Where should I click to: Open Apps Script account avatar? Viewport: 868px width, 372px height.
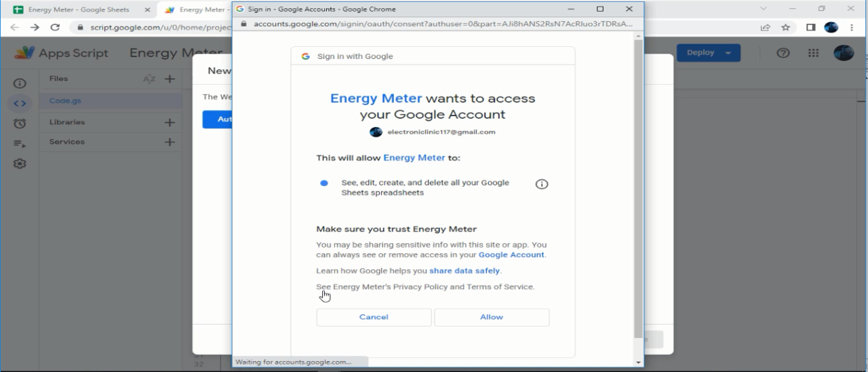pos(844,53)
